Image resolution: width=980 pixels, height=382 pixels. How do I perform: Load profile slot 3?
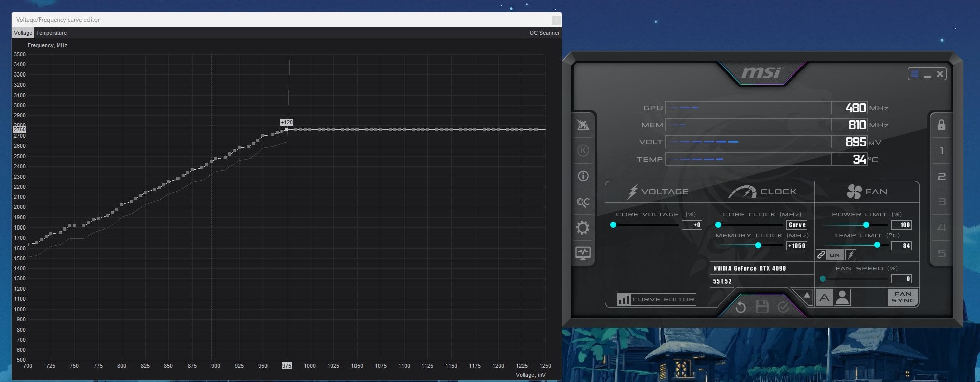pyautogui.click(x=941, y=202)
